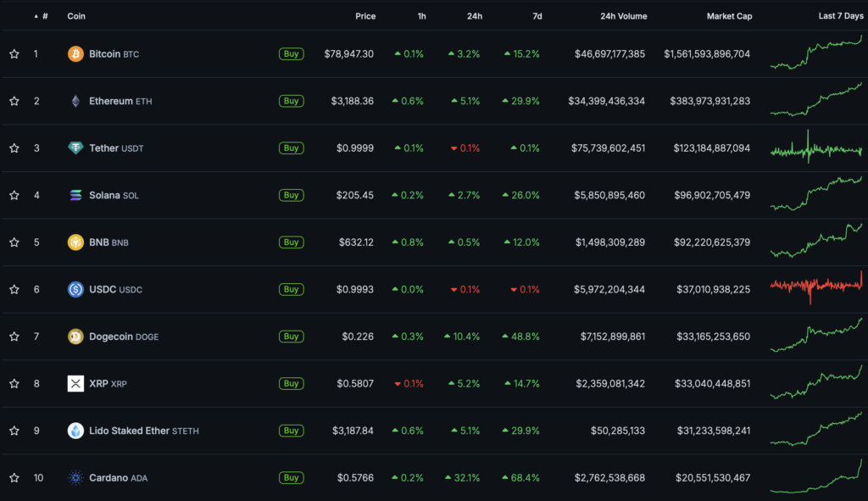868x501 pixels.
Task: Star USDC as a favorite
Action: (x=14, y=289)
